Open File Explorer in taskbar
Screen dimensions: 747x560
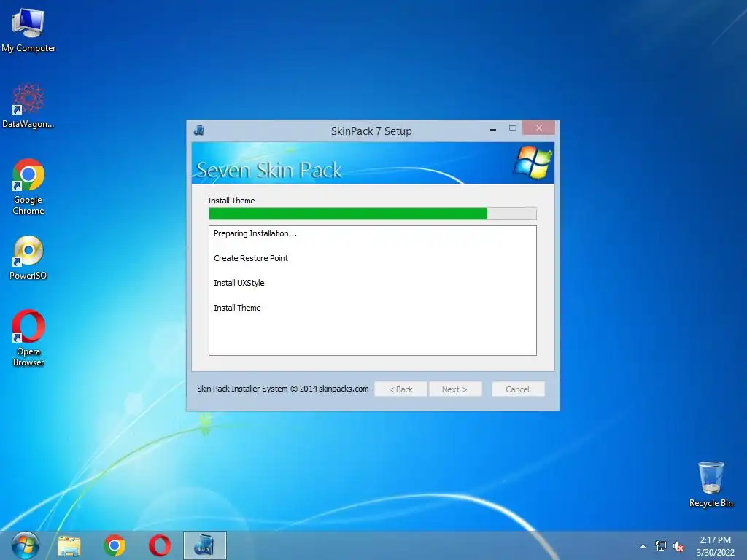coord(69,545)
